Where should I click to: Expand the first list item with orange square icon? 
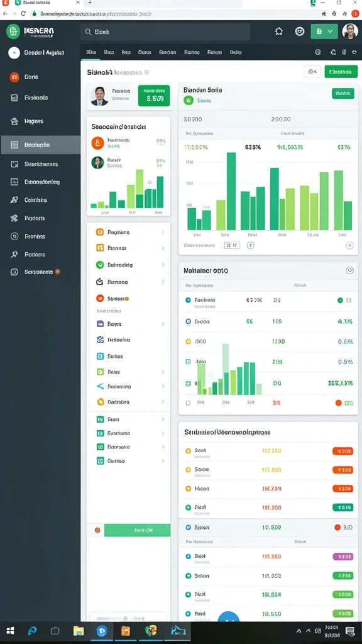click(128, 232)
